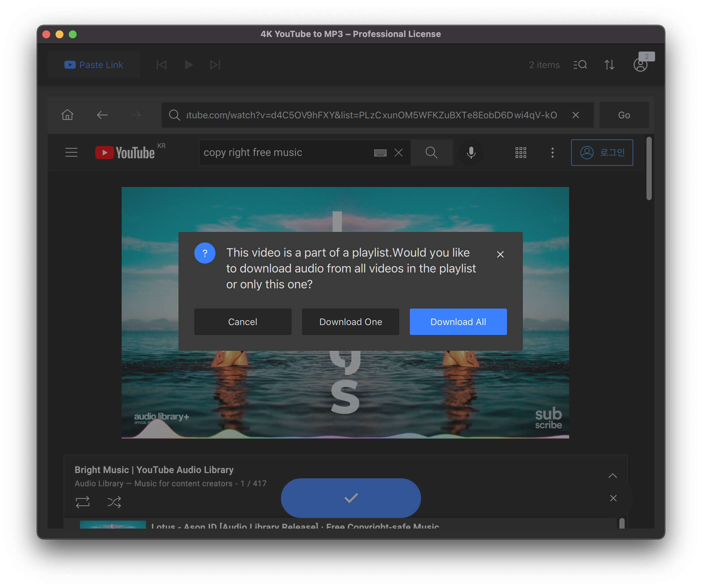Open the sort order icon
The image size is (702, 588).
point(609,65)
